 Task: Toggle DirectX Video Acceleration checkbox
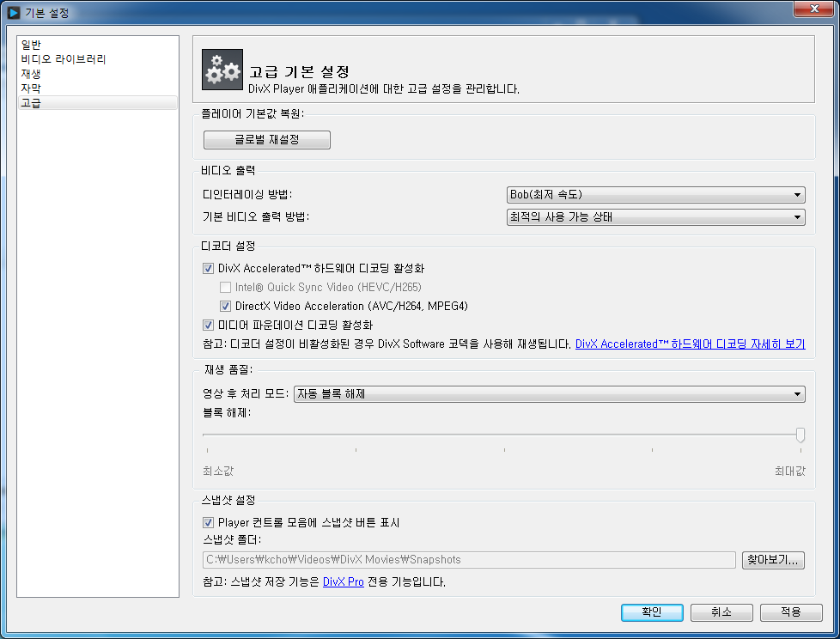(x=226, y=307)
